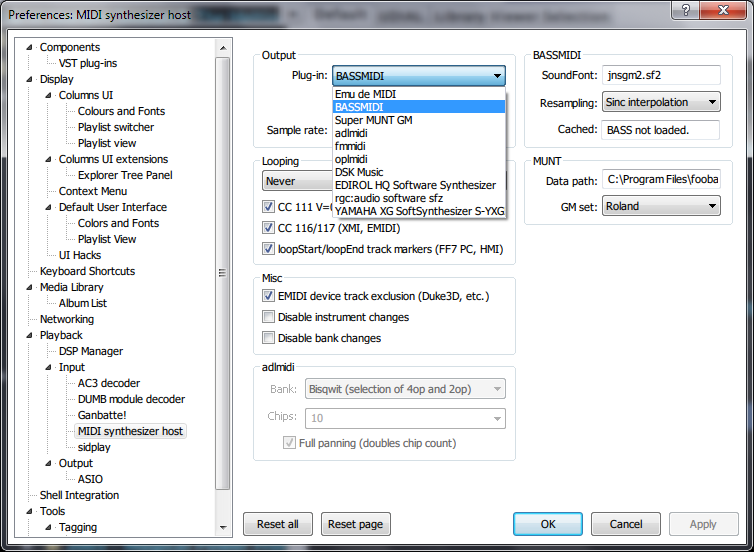Open DUMB module decoder page
Screen dimensions: 754x552
coord(131,399)
